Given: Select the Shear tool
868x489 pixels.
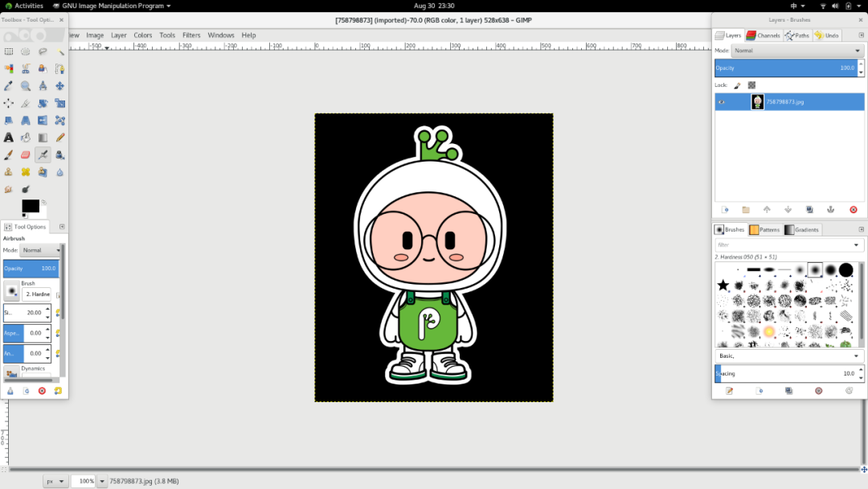Looking at the screenshot, I should (9, 120).
